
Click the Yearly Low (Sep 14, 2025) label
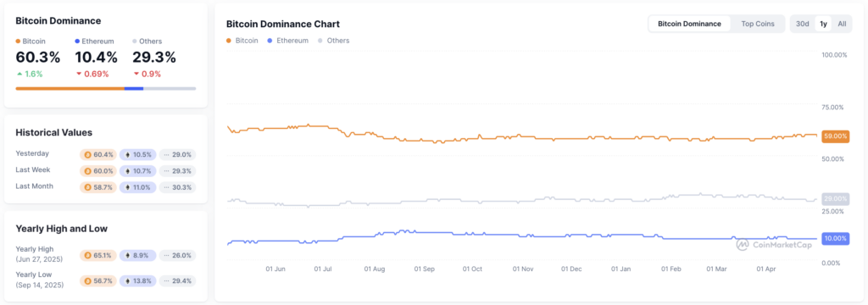coord(40,280)
